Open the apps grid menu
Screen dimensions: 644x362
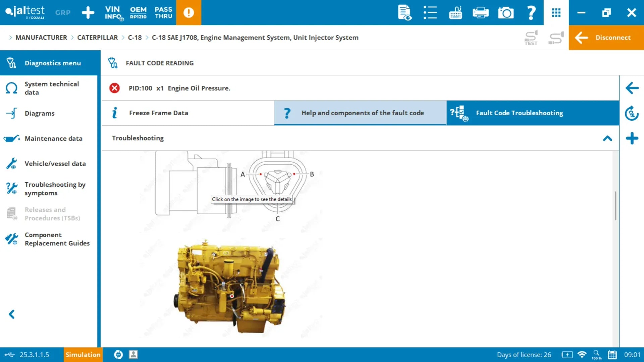click(x=556, y=13)
